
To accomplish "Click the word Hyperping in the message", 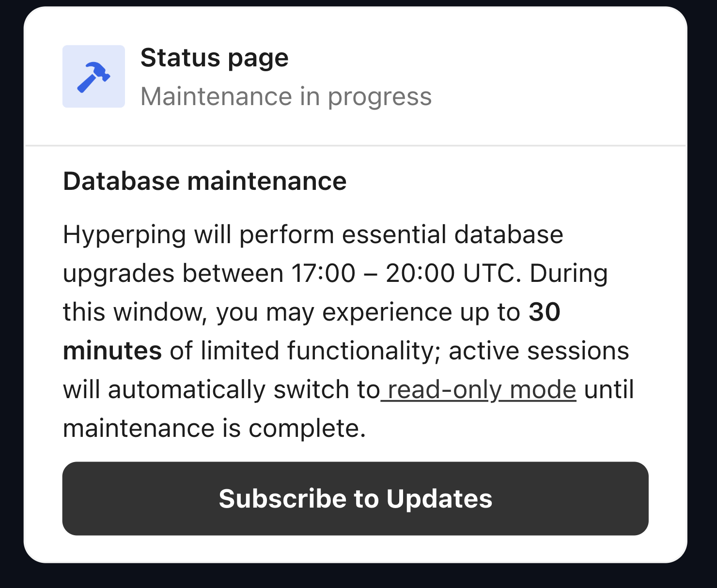I will [x=124, y=234].
